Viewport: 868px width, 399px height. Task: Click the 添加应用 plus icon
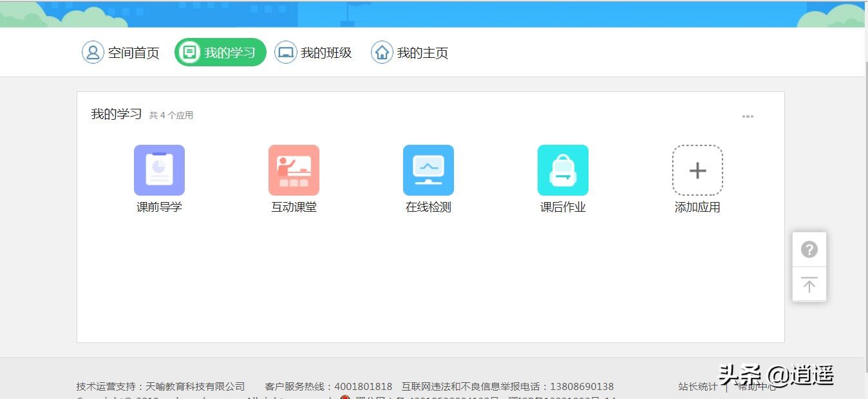point(697,170)
